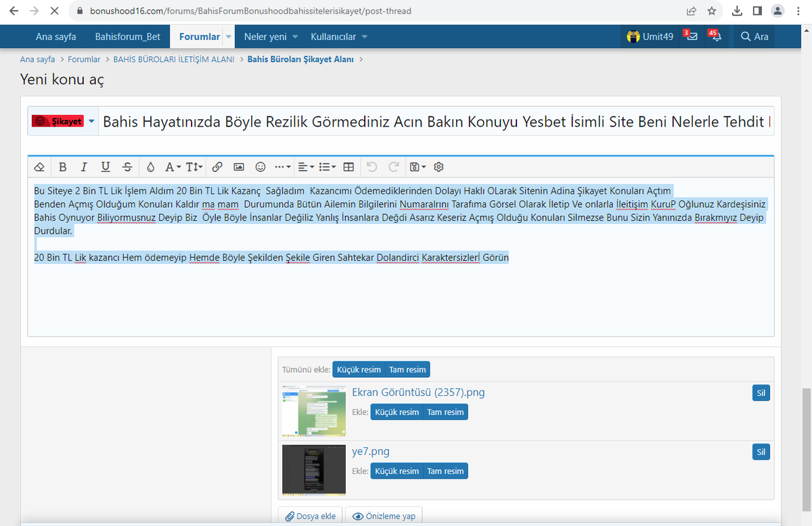Open the font size dropdown
812x526 pixels.
[194, 167]
